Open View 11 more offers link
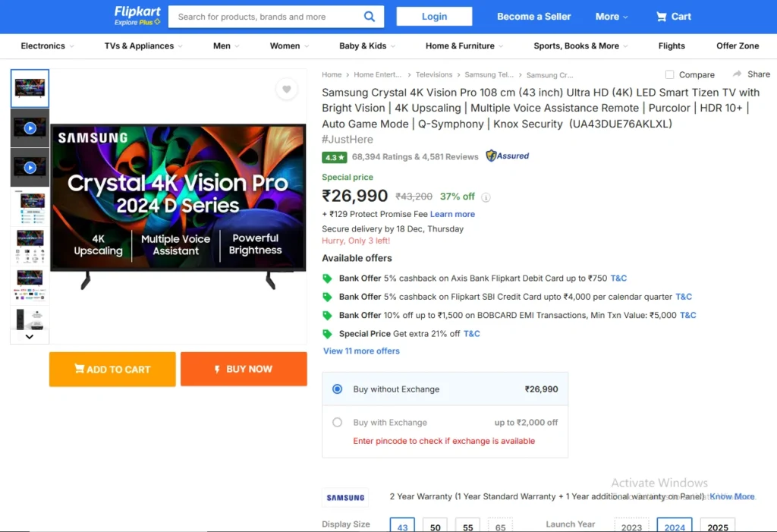The height and width of the screenshot is (532, 777). click(x=361, y=351)
